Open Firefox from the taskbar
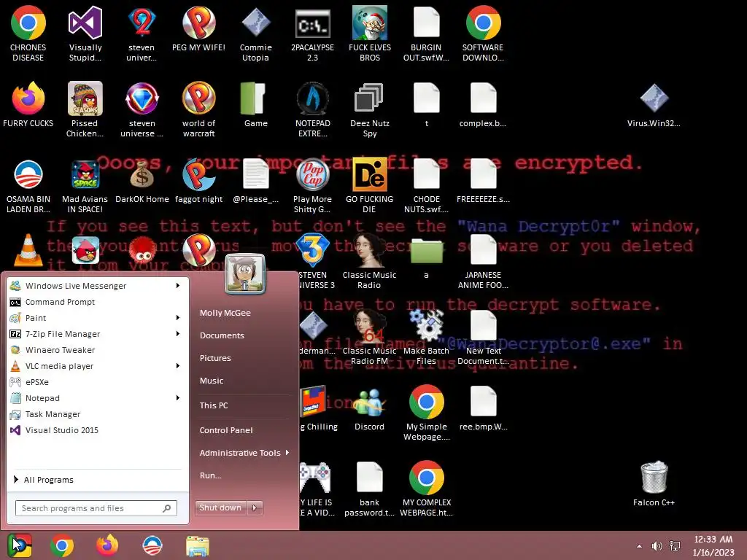 pos(107,545)
